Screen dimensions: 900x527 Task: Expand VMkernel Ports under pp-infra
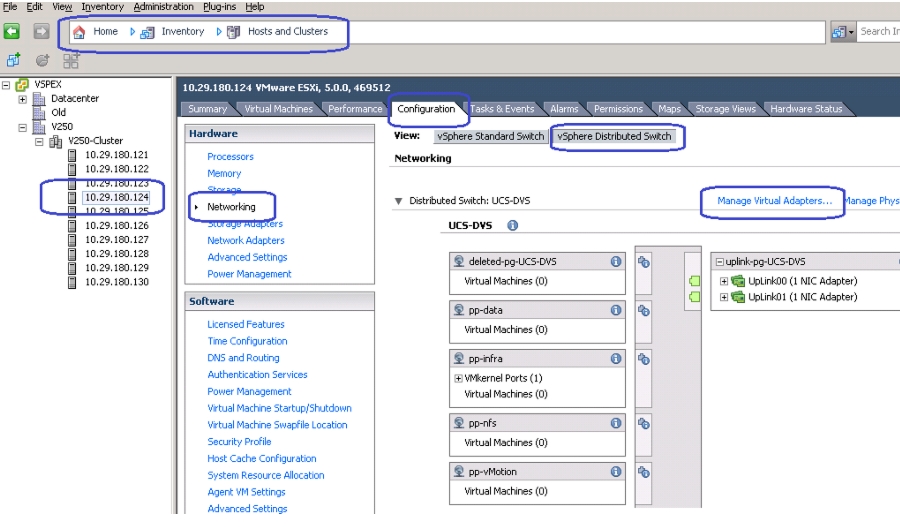[458, 378]
